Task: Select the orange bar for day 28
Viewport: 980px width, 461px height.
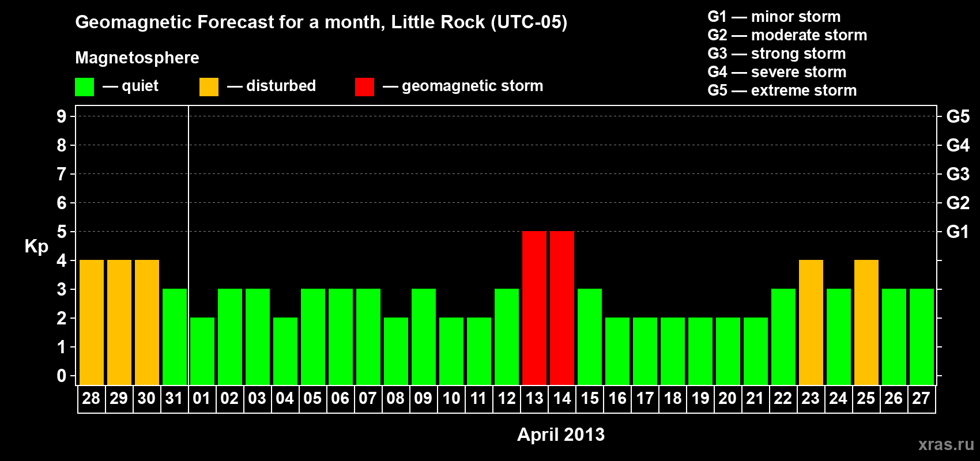Action: (x=92, y=322)
